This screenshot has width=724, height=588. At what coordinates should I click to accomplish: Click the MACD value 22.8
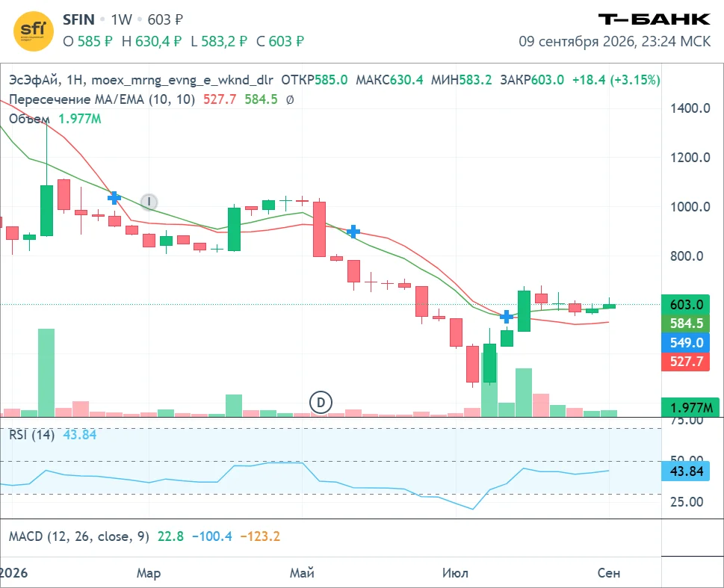coord(170,536)
